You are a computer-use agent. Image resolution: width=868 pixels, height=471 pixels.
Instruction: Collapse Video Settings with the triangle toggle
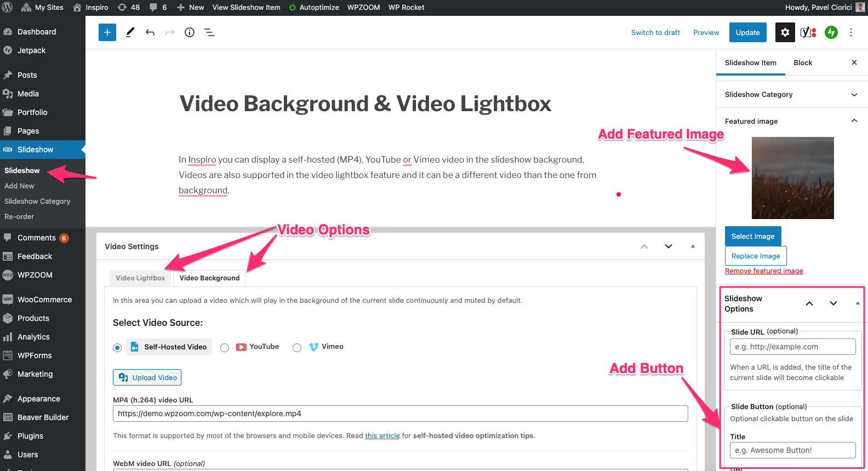pos(693,246)
